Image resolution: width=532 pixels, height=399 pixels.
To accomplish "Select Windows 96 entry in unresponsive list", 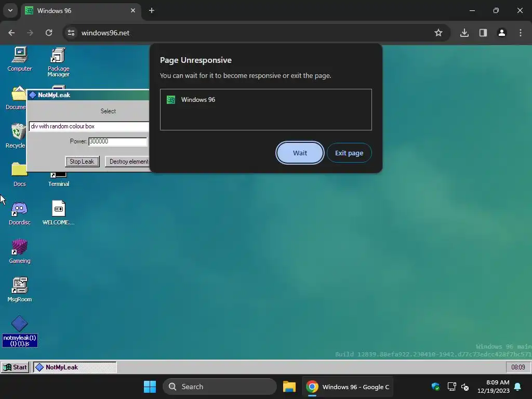I will click(x=265, y=100).
